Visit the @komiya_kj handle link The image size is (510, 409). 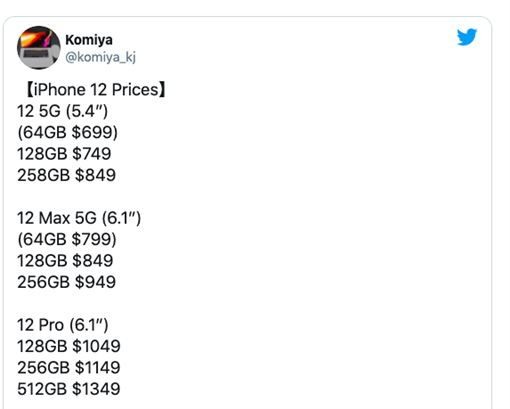click(100, 57)
